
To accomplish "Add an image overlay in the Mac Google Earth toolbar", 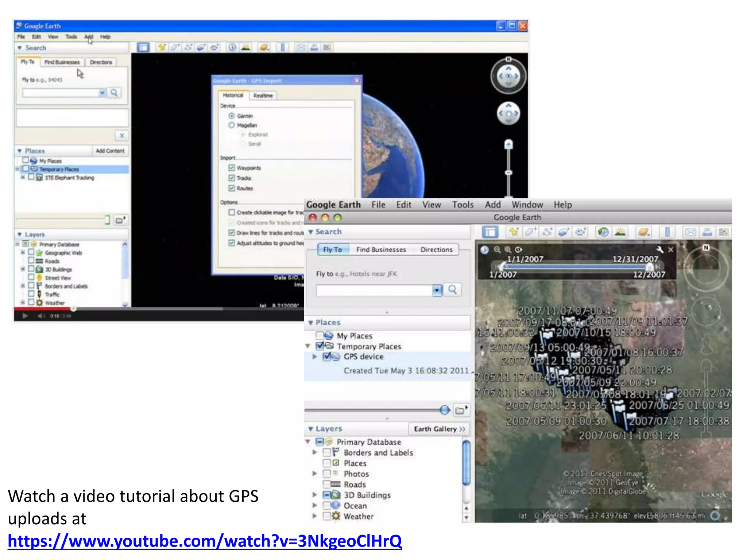I will click(564, 232).
